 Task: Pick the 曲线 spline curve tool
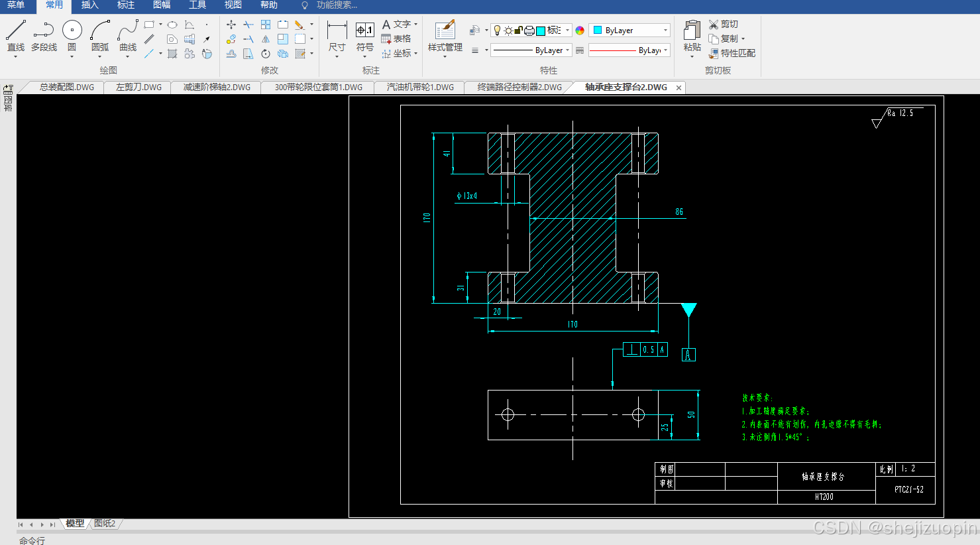[x=128, y=36]
